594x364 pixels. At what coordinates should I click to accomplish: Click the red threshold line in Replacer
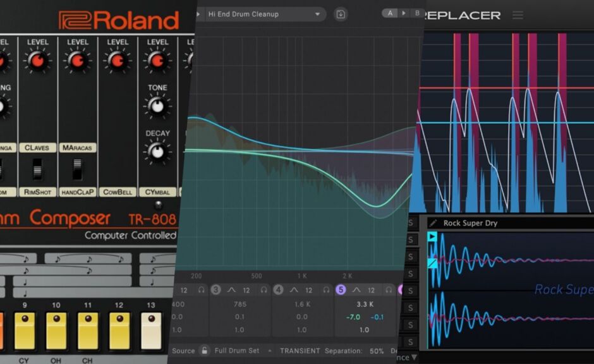506,88
